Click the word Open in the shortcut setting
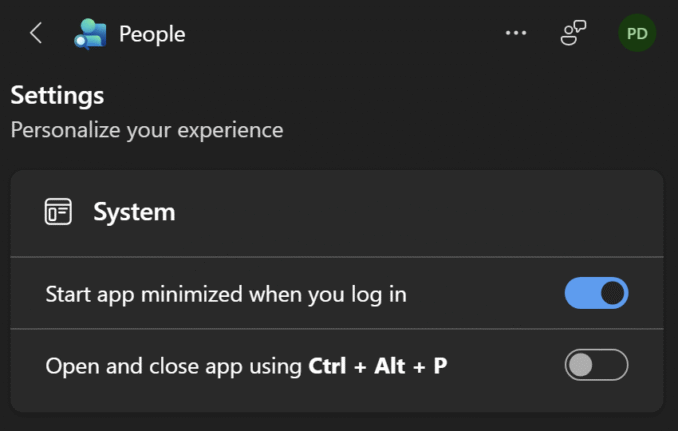Screen dimensions: 678x431 pos(70,366)
